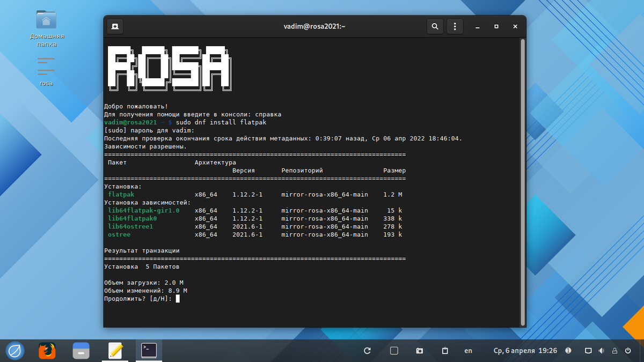Open terminal three-dot menu

(455, 26)
